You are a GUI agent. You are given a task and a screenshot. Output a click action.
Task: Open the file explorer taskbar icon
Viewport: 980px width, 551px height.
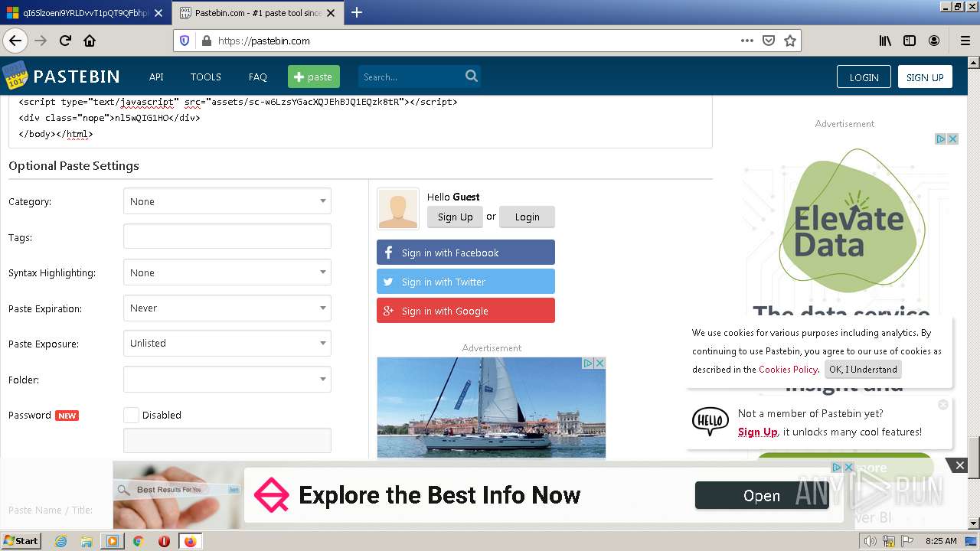pos(87,541)
